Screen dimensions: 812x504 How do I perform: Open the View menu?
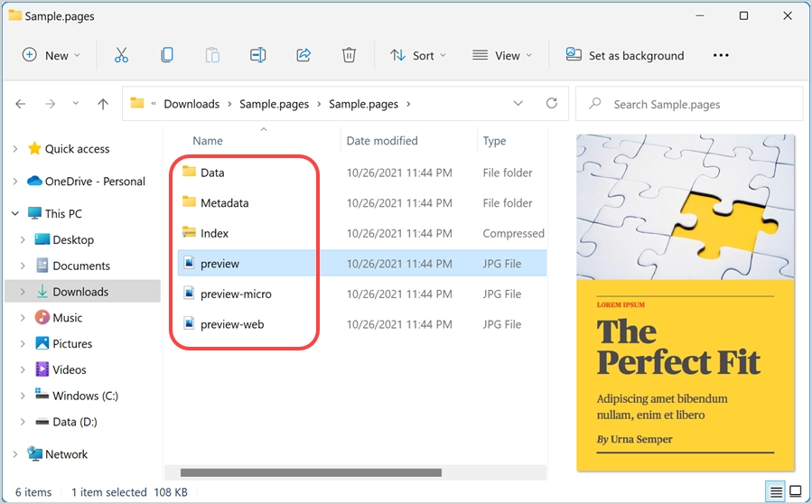502,55
